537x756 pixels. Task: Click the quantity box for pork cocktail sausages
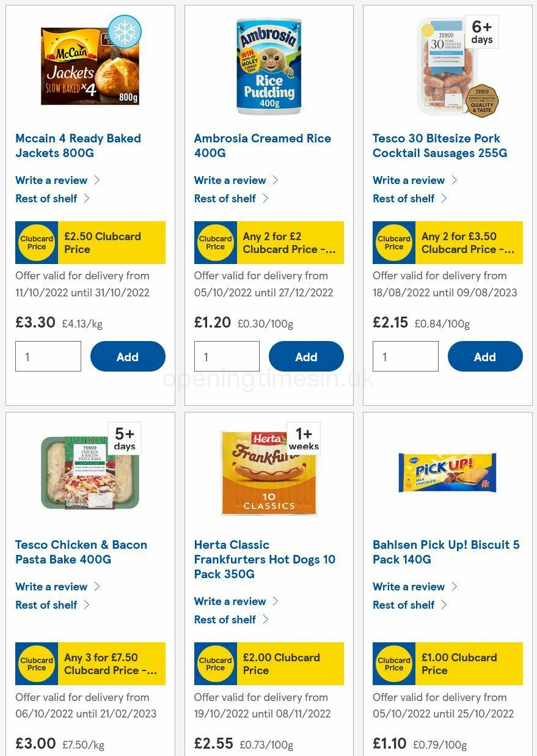405,356
